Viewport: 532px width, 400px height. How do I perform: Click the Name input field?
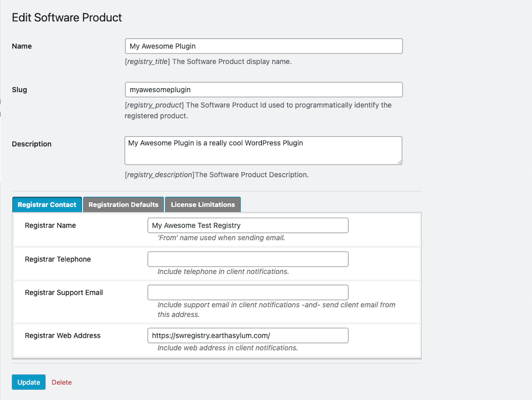[x=263, y=46]
